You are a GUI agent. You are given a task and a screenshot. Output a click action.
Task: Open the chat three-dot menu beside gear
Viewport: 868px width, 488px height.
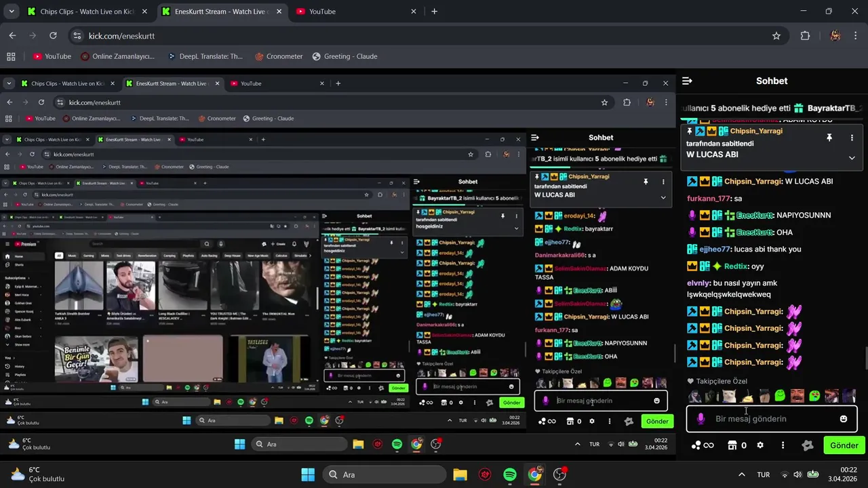[783, 445]
